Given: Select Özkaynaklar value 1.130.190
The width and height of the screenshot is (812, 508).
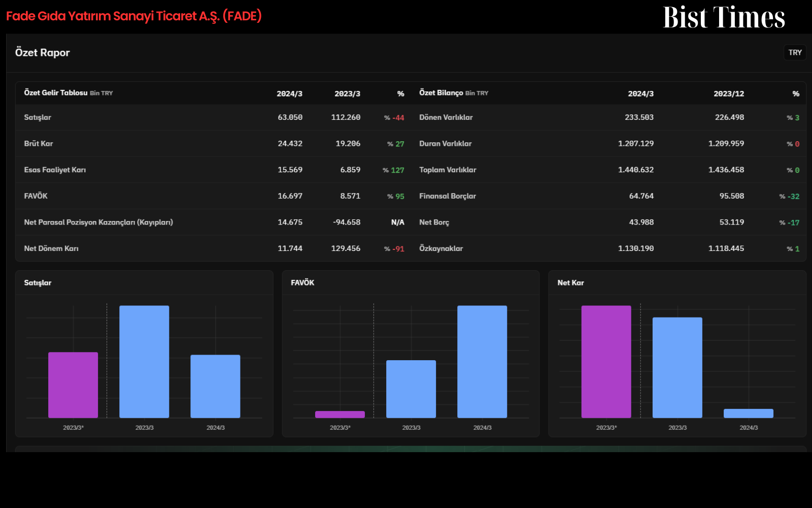Looking at the screenshot, I should pyautogui.click(x=636, y=249).
